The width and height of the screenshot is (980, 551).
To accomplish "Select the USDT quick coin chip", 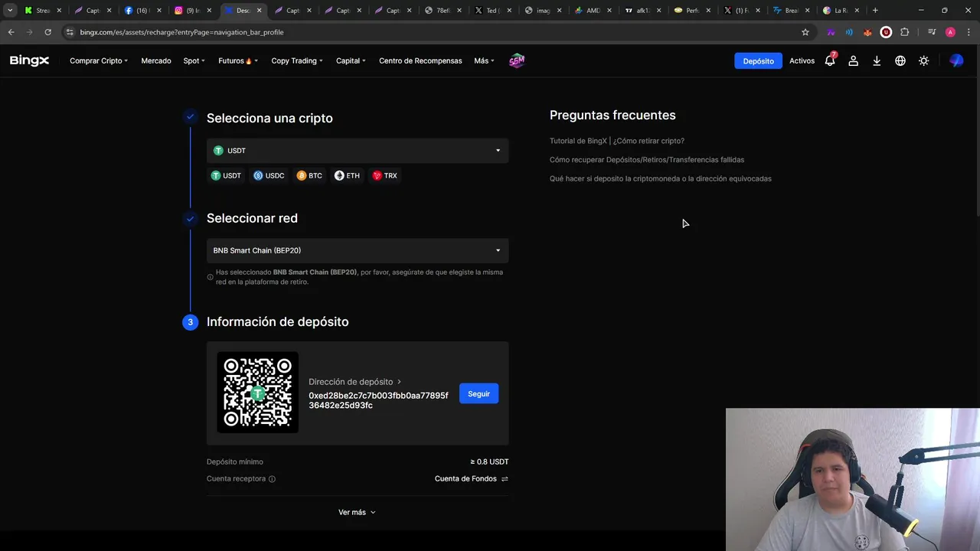I will pyautogui.click(x=227, y=175).
